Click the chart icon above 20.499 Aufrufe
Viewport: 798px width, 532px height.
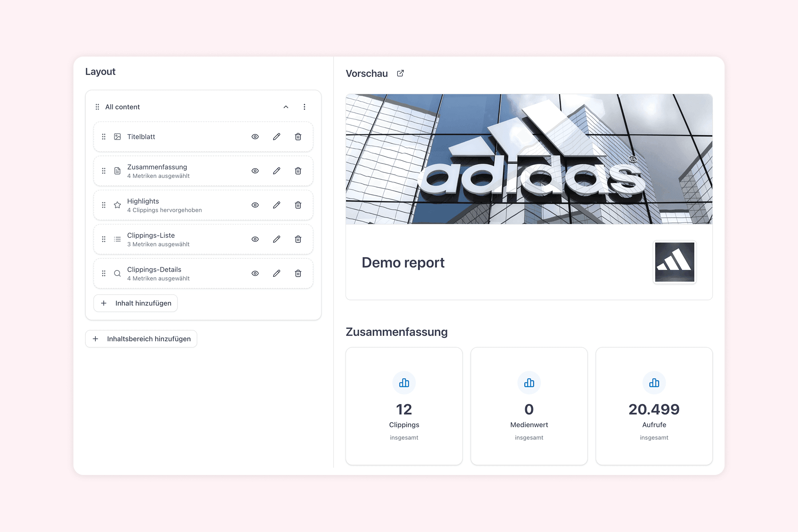[x=654, y=382]
